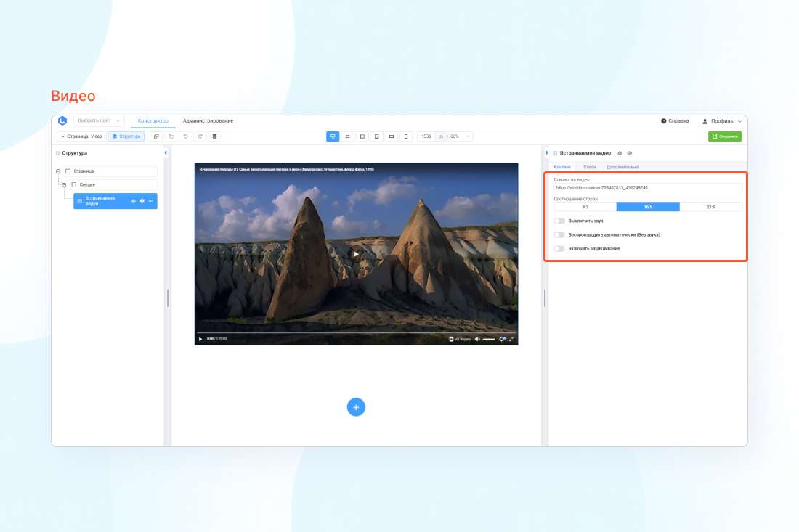Select the Секция item in the structure tree
Viewport: 799px width, 532px height.
point(113,185)
